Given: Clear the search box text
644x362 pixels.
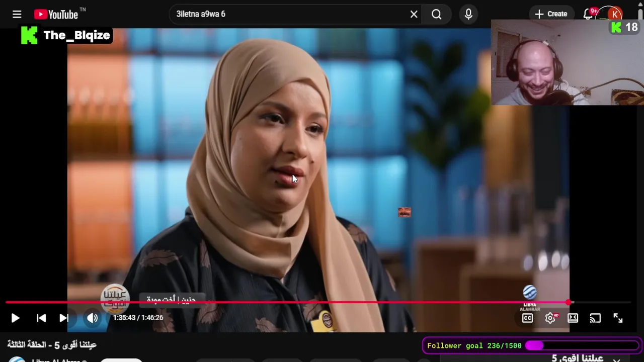Looking at the screenshot, I should 414,14.
